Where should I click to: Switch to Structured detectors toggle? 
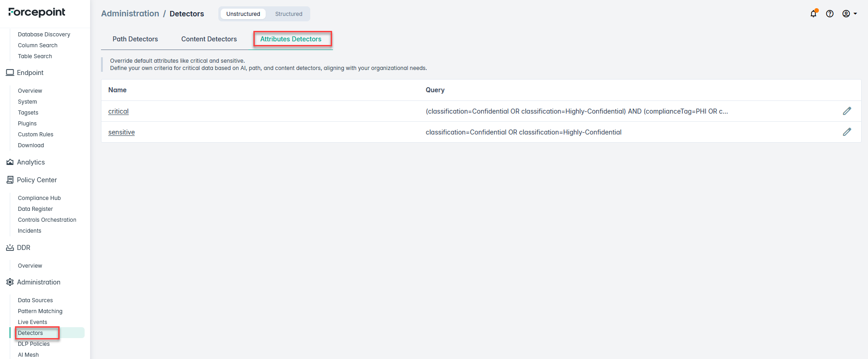pyautogui.click(x=288, y=14)
